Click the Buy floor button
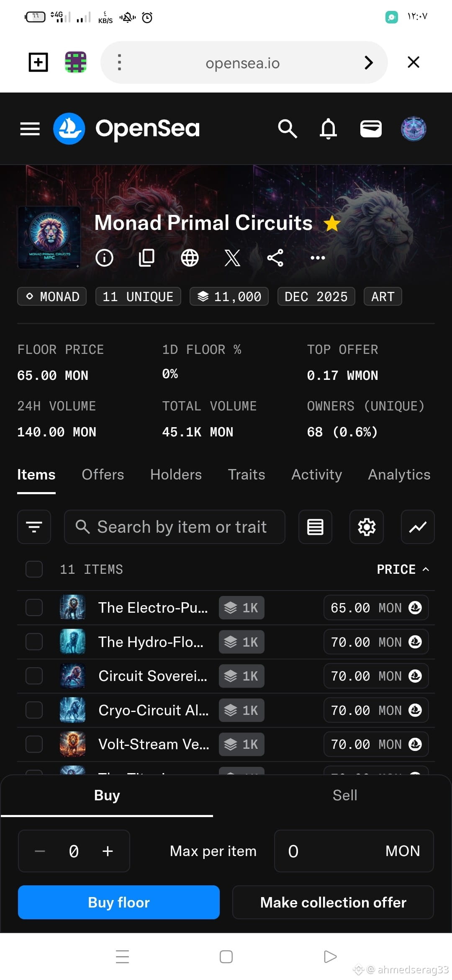This screenshot has height=980, width=452. [x=119, y=902]
